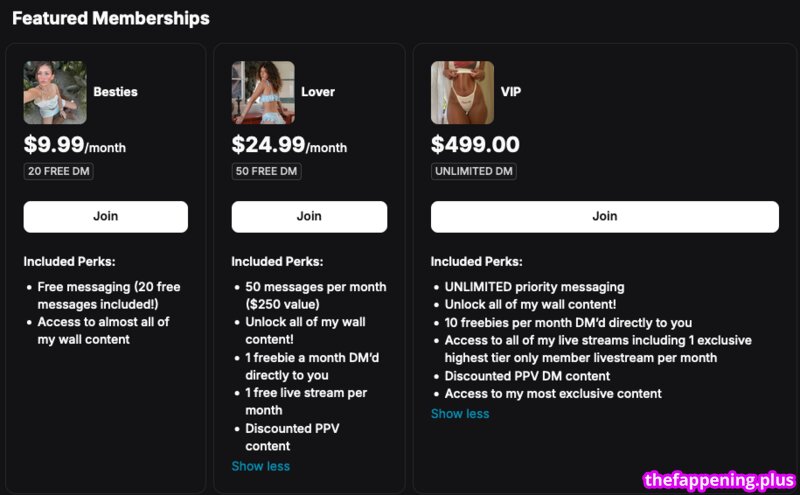Click the $499.00 VIP price
Screen dimensions: 800x495
[475, 144]
